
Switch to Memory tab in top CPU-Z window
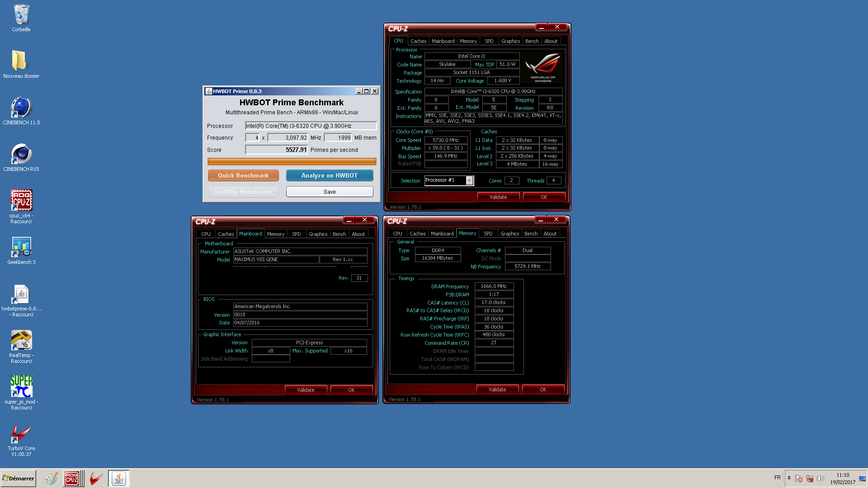[x=468, y=41]
